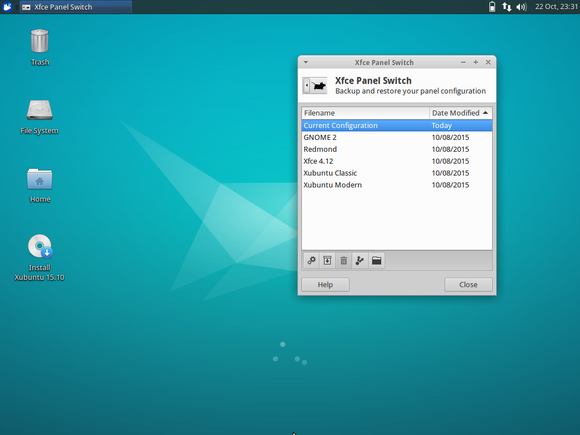The width and height of the screenshot is (580, 435).
Task: Select the Xfce 4.12 layout row
Action: point(397,161)
